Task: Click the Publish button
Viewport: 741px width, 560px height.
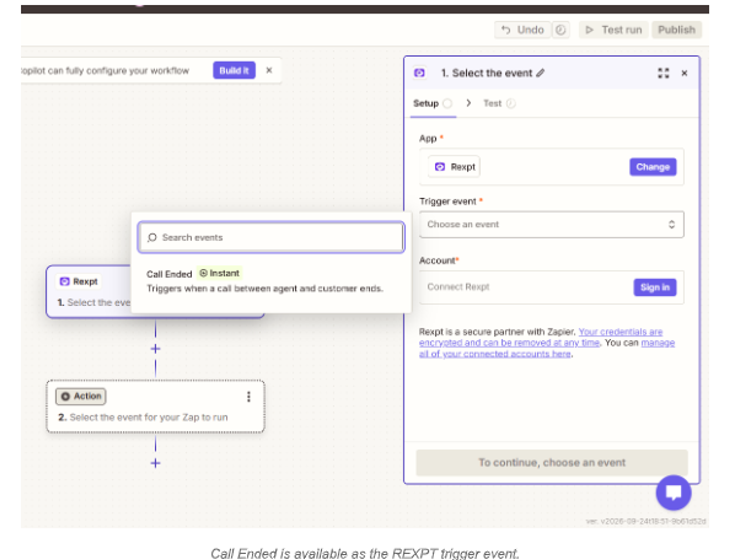Action: (676, 30)
